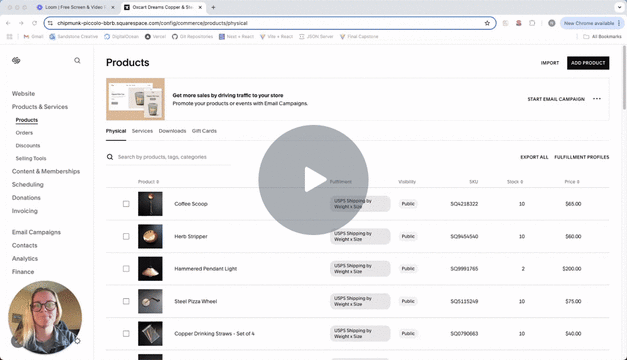Switch to the Services tab

click(x=142, y=131)
